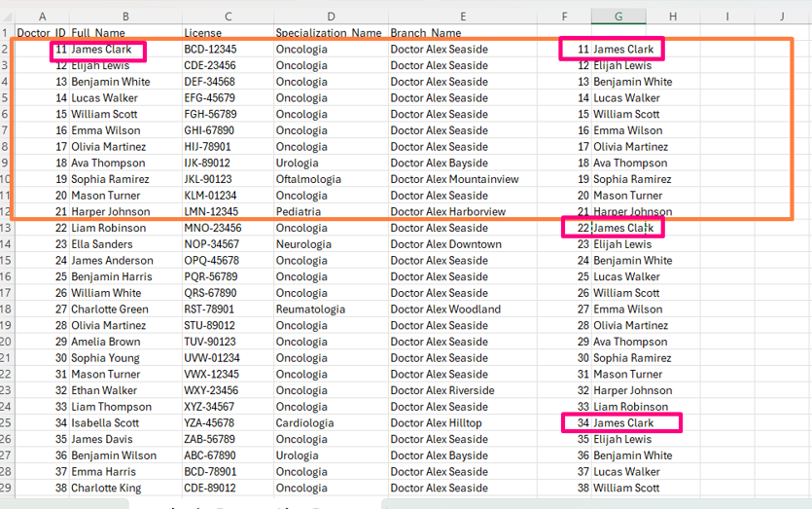
Task: Click column G header
Action: click(x=618, y=17)
